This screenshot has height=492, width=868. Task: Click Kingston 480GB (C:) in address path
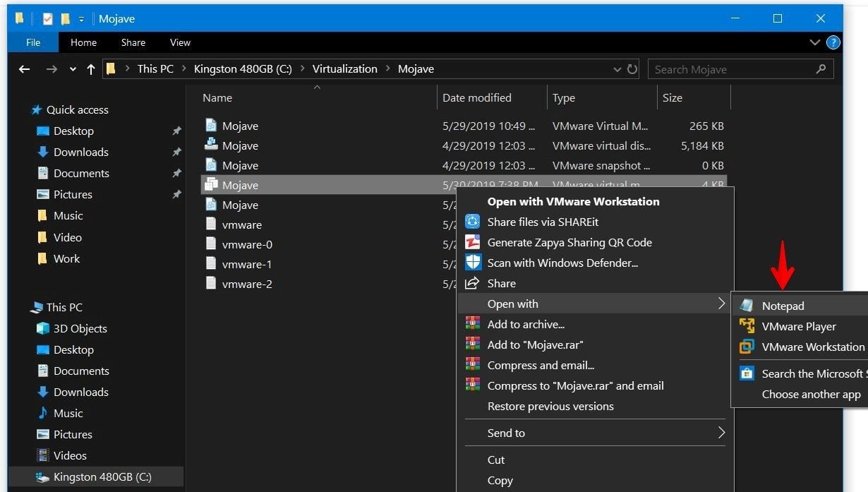pos(243,69)
